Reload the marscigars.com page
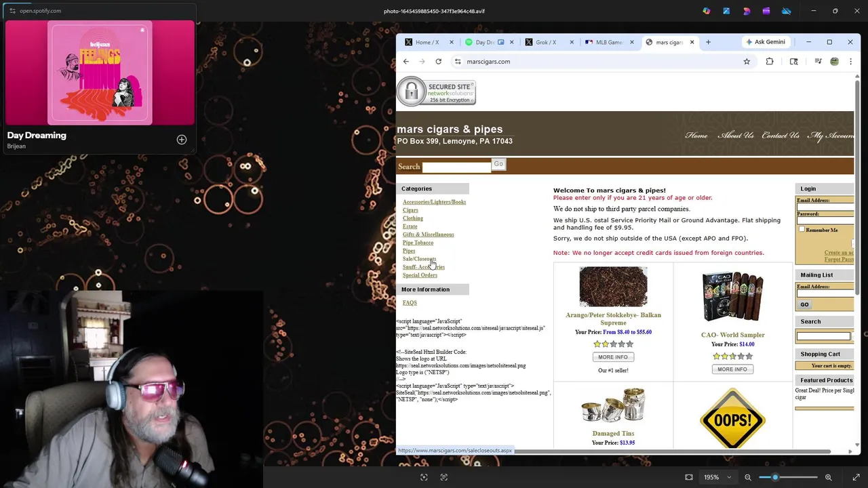868x488 pixels. tap(438, 62)
